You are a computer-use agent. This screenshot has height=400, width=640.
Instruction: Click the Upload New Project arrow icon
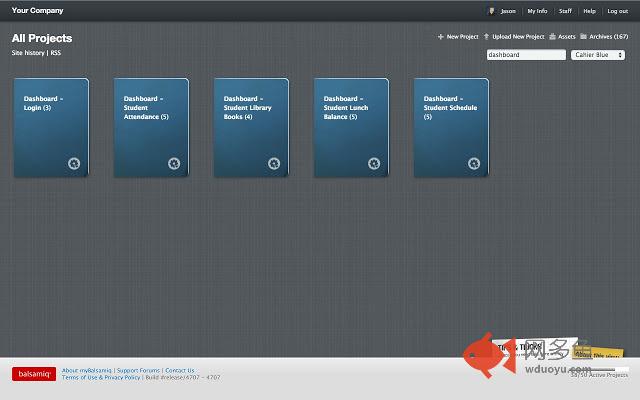(x=487, y=36)
